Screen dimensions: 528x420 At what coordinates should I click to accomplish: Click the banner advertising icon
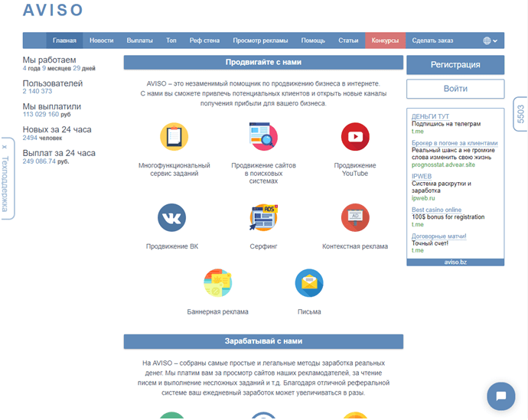pyautogui.click(x=217, y=283)
